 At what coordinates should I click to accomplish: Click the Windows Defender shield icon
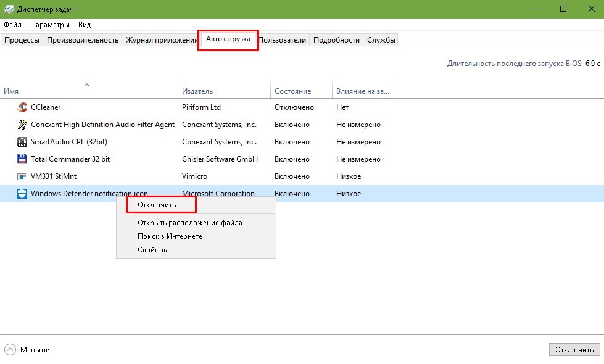tap(22, 194)
